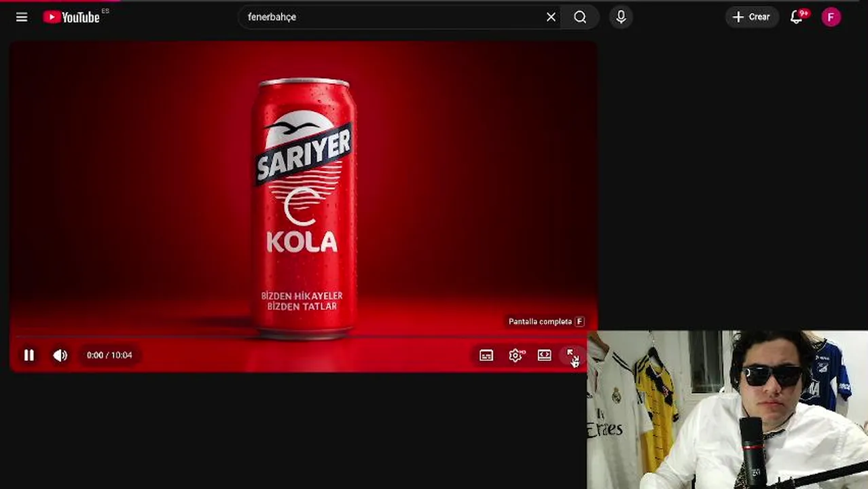Mute the video volume

60,355
